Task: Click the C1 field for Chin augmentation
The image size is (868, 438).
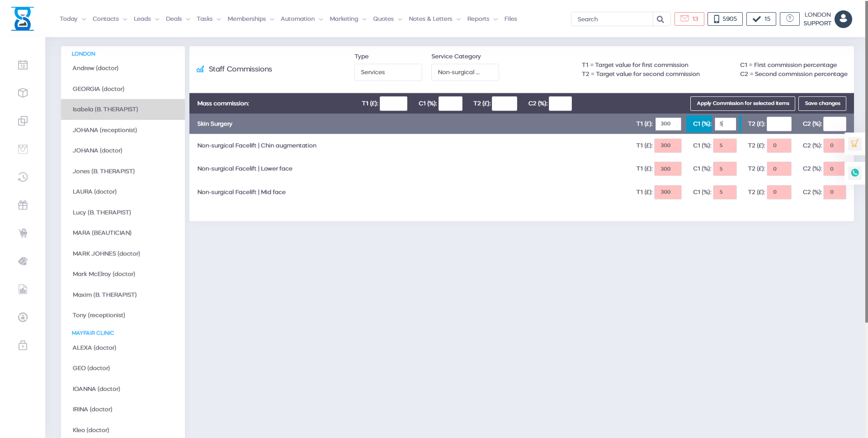Action: pos(724,146)
